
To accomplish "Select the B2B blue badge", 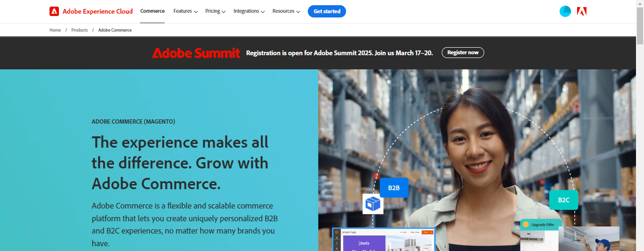I will [394, 188].
